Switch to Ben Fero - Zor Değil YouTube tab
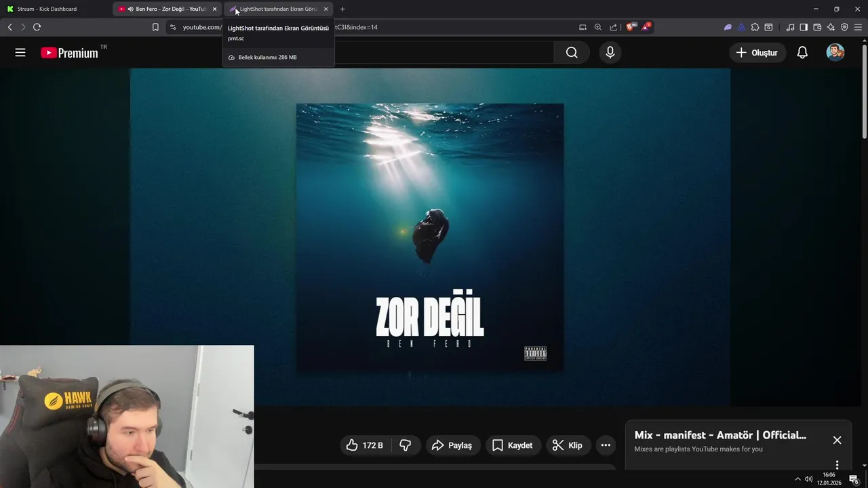868x488 pixels. coord(166,9)
